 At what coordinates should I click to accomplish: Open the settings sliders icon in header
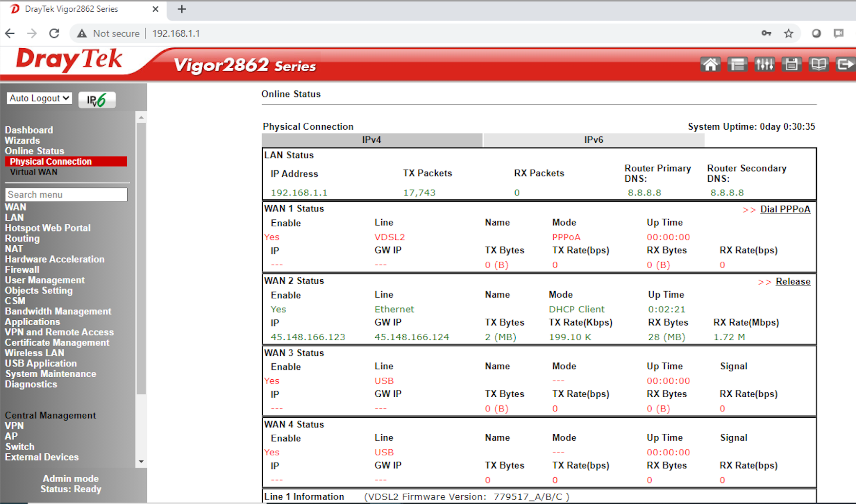(x=764, y=64)
